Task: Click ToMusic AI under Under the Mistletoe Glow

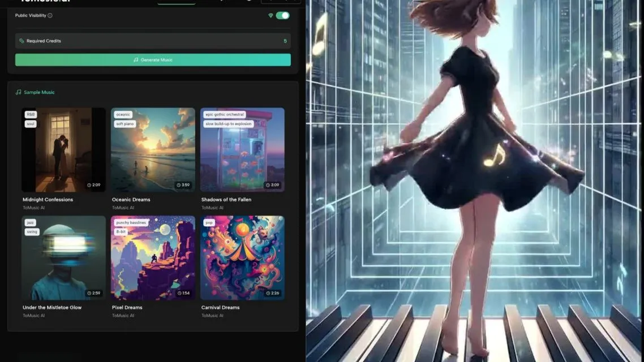Action: tap(34, 316)
